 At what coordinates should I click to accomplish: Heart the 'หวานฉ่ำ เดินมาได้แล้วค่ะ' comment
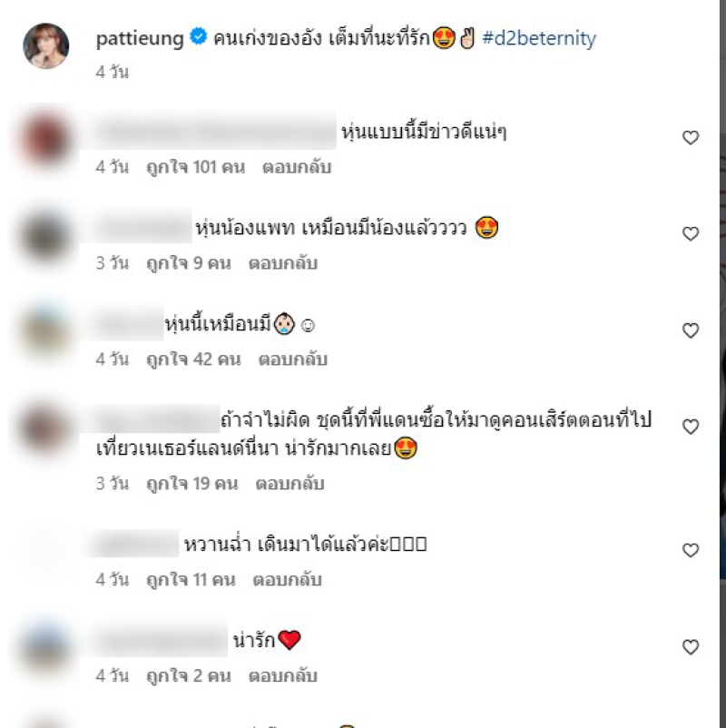(691, 550)
